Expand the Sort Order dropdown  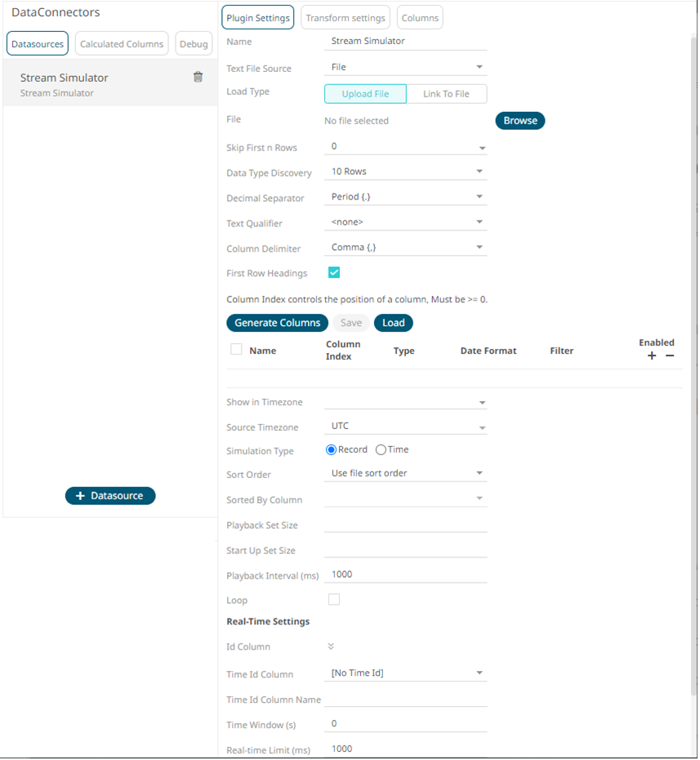405,473
